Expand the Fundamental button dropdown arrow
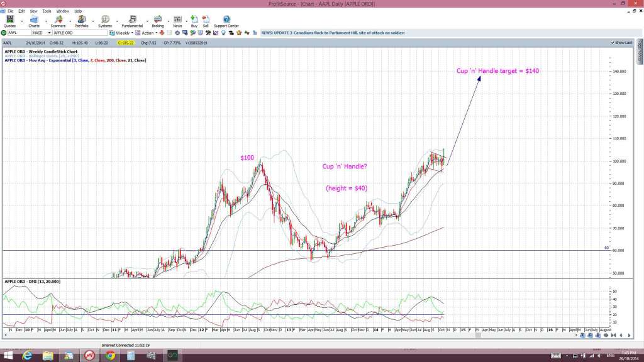644x362 pixels. (147, 21)
